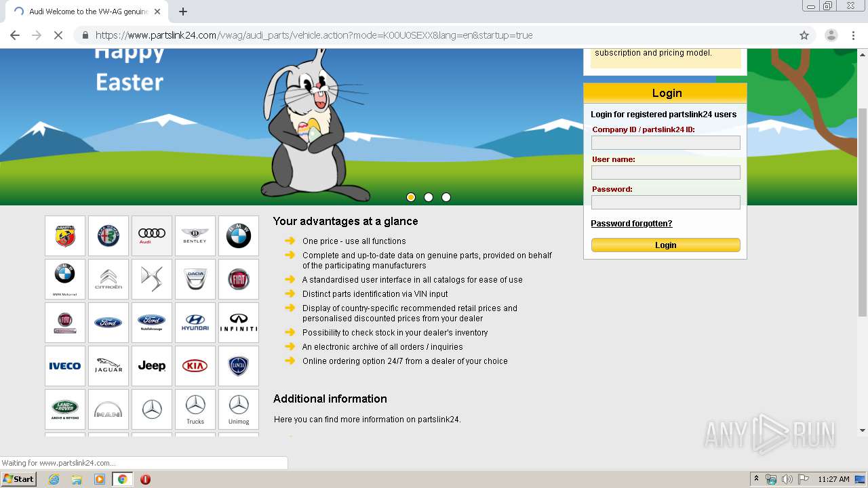Open the Jeep brand catalog
This screenshot has height=488, width=868.
[x=152, y=366]
